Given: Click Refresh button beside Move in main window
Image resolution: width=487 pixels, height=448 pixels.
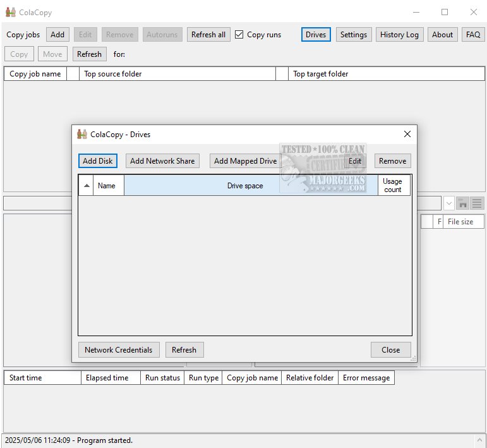Looking at the screenshot, I should click(90, 54).
